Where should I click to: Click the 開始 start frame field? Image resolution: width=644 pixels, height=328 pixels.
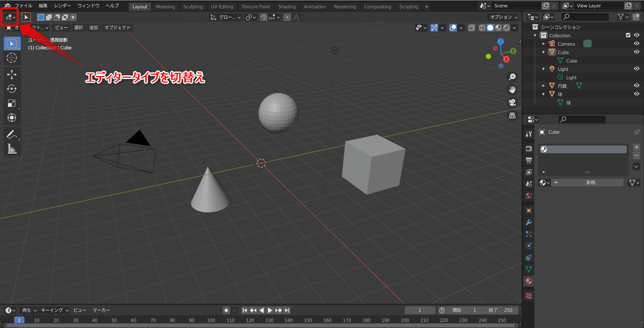464,310
